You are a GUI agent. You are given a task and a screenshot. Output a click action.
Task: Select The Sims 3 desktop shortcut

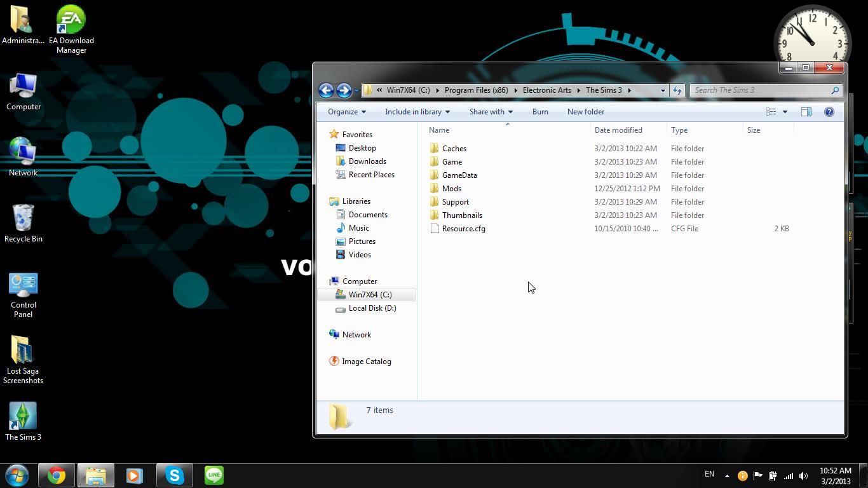[x=24, y=422]
